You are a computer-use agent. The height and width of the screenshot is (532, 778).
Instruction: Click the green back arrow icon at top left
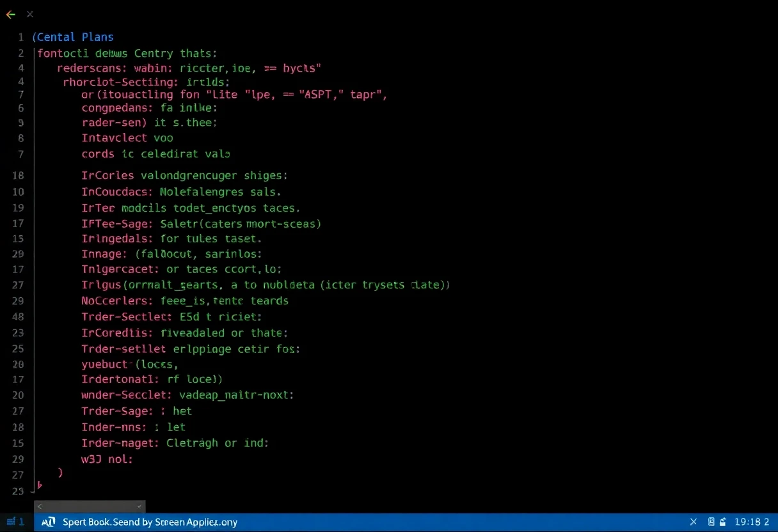[10, 14]
